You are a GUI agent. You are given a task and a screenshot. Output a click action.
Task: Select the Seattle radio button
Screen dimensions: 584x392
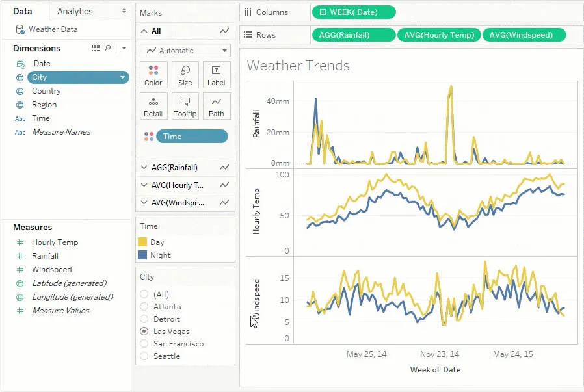144,356
